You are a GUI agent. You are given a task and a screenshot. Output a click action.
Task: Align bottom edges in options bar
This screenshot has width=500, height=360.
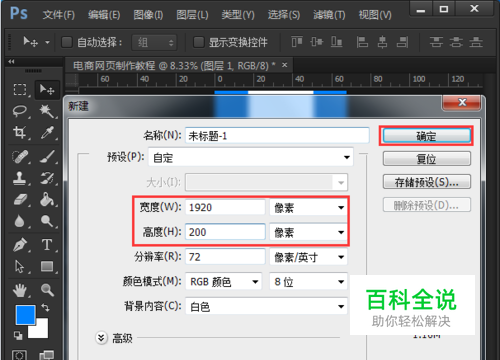point(336,42)
